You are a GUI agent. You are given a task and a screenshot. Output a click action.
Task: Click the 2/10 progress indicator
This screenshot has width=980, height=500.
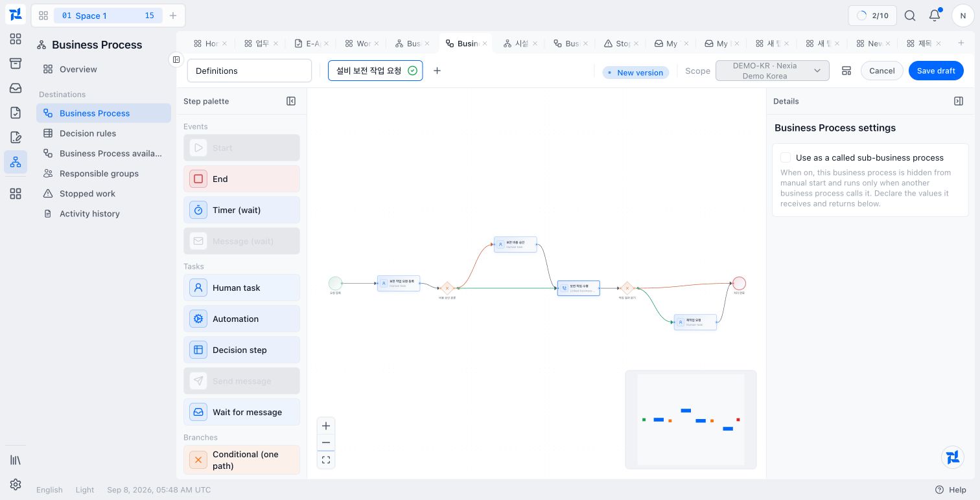click(872, 16)
